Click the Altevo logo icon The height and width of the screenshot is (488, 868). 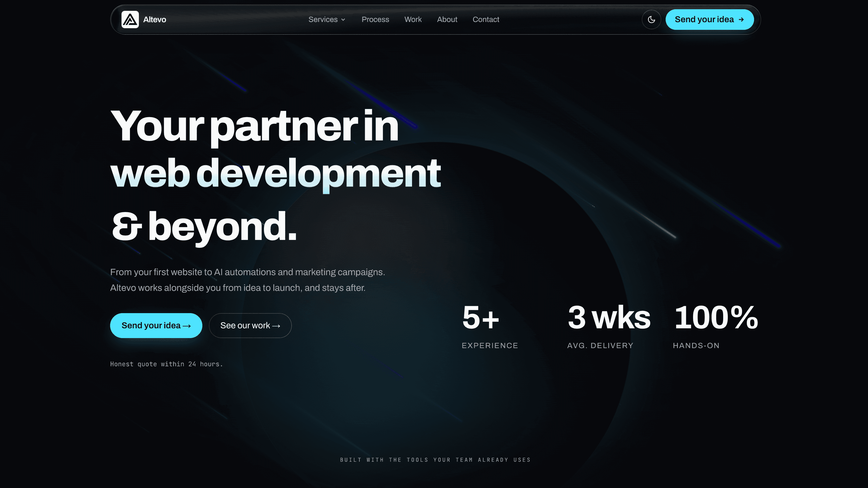[x=130, y=20]
